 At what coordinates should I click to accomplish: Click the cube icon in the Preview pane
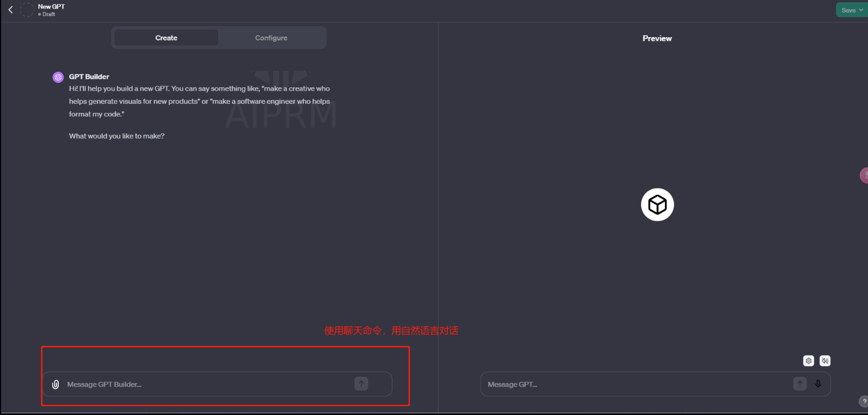click(658, 204)
